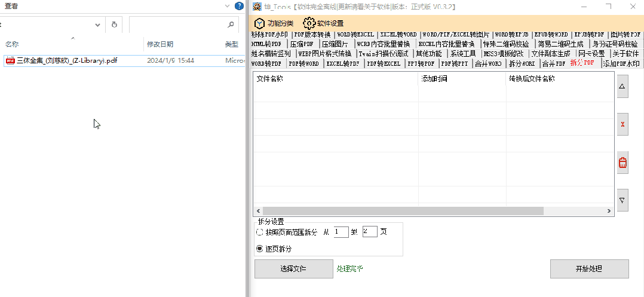Screen dimensions: 644x297
Task: Click the horizontal scrollbar thumb in file list
Action: click(403, 211)
